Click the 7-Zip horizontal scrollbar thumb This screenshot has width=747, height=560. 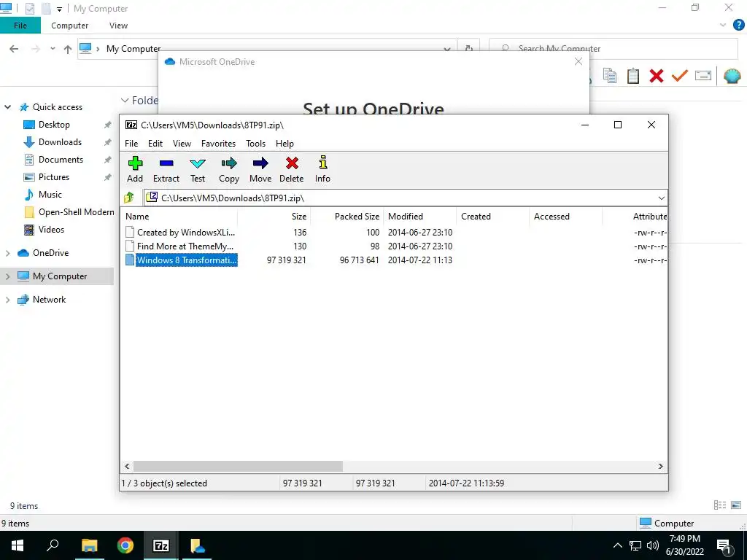(238, 466)
